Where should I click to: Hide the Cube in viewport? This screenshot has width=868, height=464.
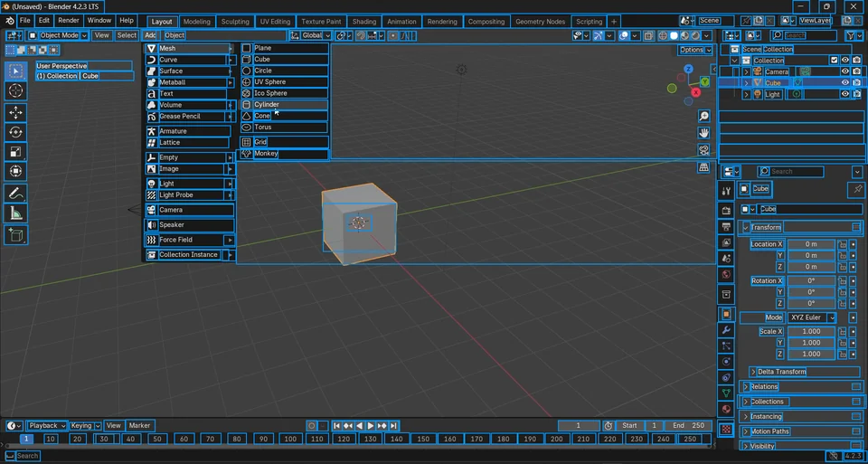click(x=844, y=82)
